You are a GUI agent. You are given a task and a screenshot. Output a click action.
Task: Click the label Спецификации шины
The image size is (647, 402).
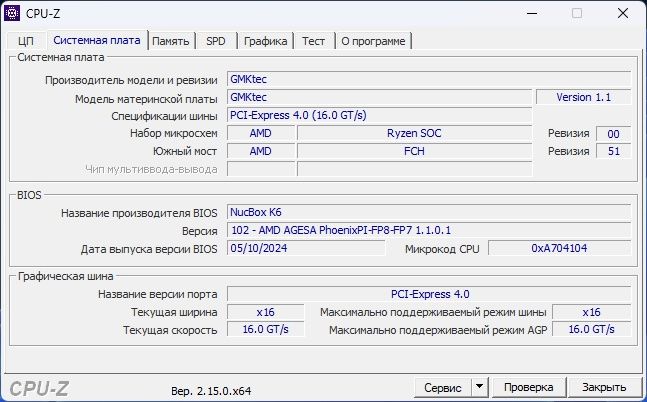pyautogui.click(x=164, y=116)
